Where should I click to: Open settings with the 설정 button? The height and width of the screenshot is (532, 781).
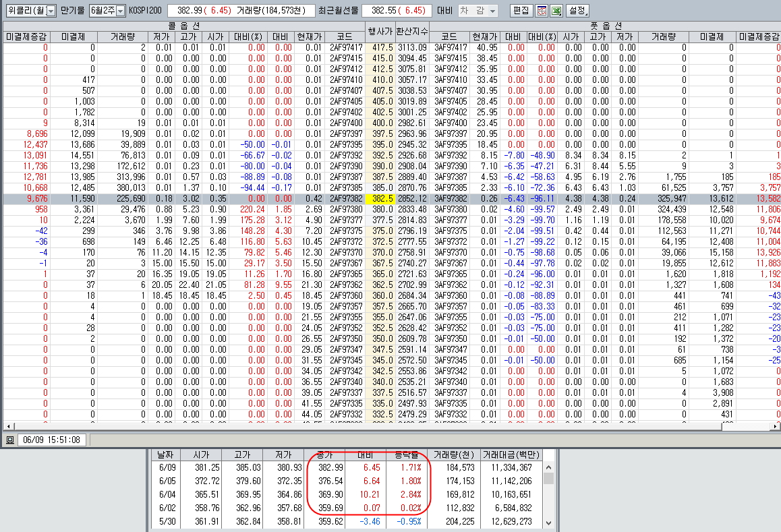(x=577, y=11)
